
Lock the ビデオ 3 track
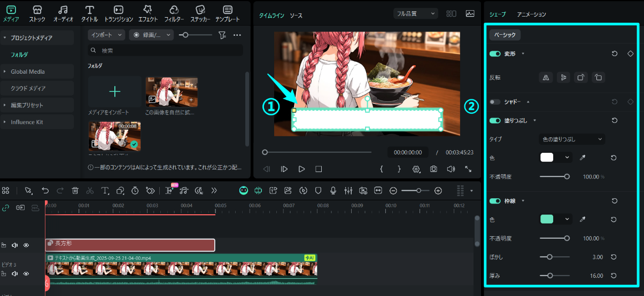[x=4, y=274]
